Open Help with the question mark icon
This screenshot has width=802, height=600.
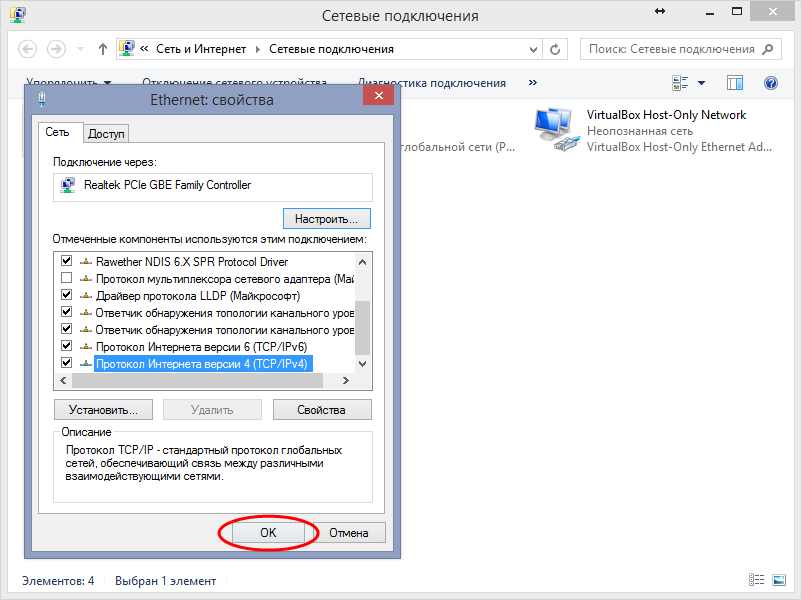coord(771,83)
